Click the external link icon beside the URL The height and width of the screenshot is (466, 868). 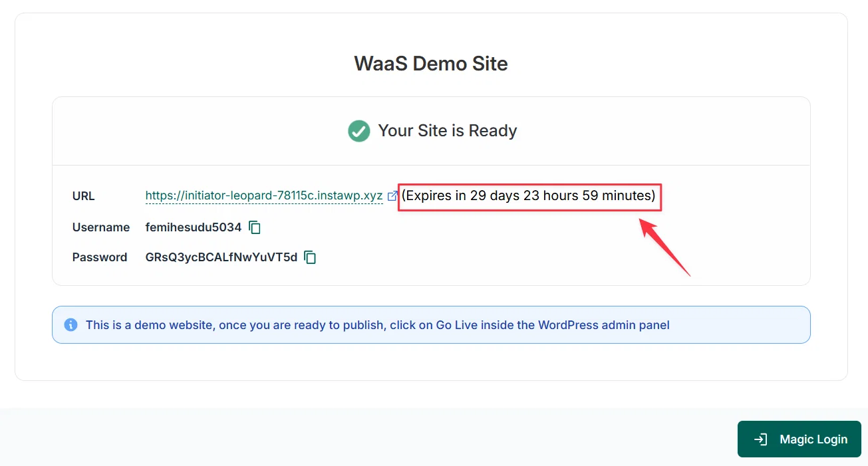point(392,196)
